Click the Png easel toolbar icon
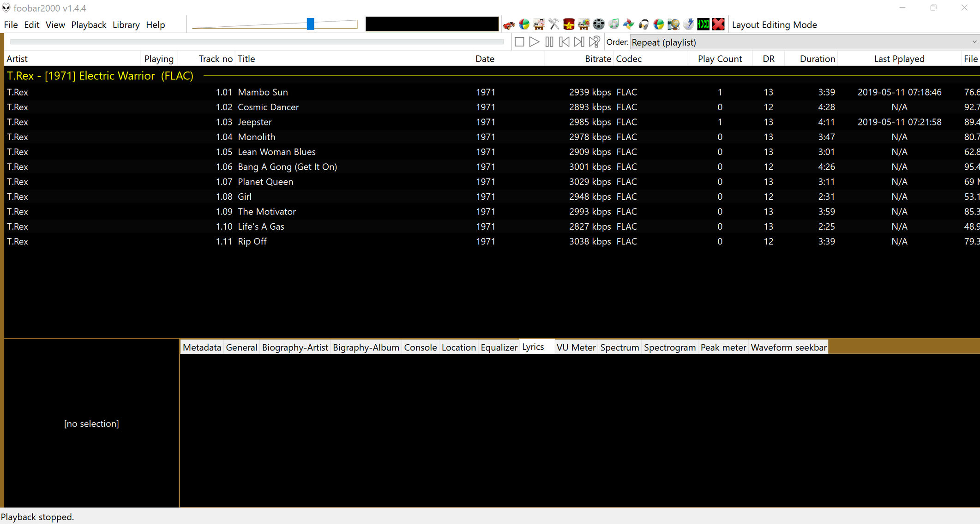The height and width of the screenshot is (524, 980). coord(583,24)
